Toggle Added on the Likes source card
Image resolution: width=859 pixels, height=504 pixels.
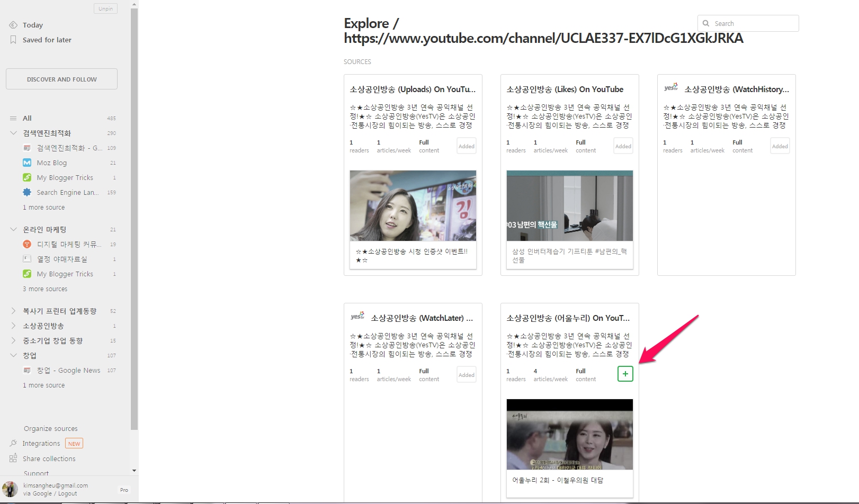click(x=623, y=146)
